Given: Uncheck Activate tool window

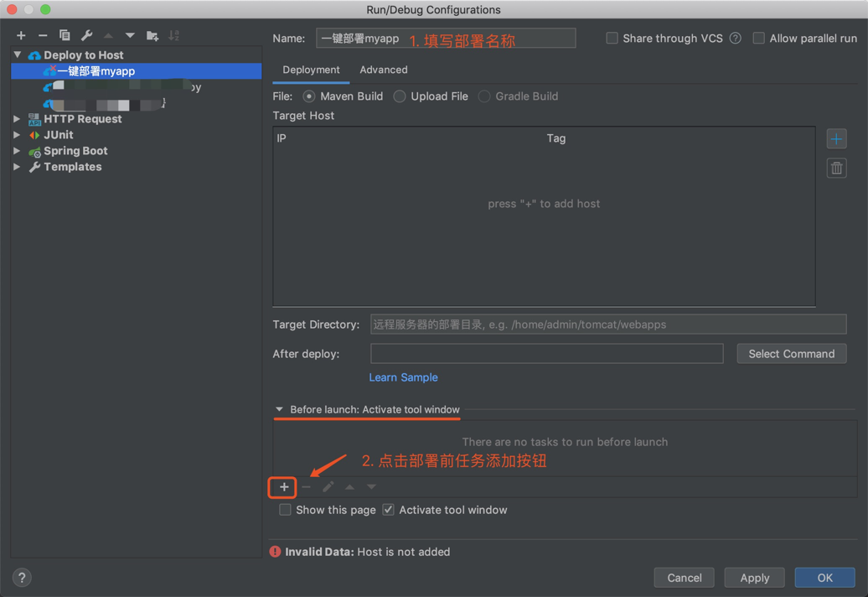Looking at the screenshot, I should (388, 510).
